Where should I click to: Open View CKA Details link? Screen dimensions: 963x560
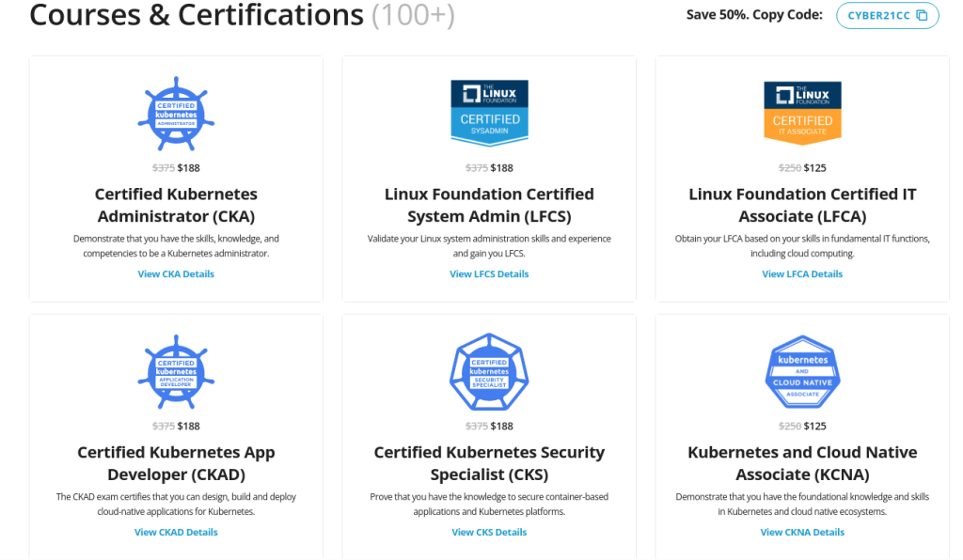176,274
